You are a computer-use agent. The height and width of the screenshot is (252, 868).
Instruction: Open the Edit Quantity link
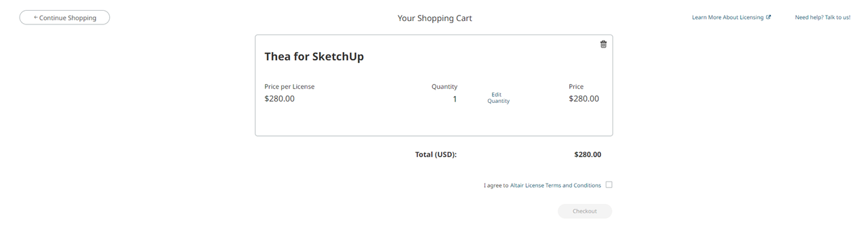click(498, 98)
